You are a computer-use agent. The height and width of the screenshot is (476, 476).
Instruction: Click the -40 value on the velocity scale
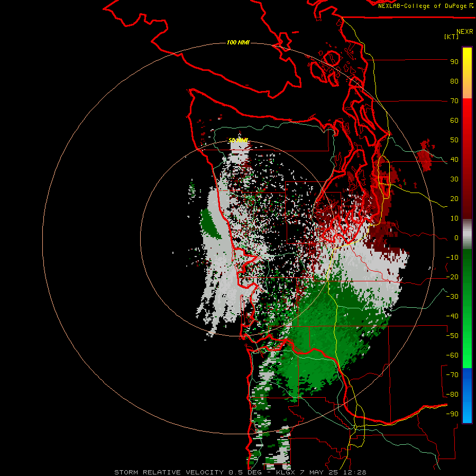452,316
